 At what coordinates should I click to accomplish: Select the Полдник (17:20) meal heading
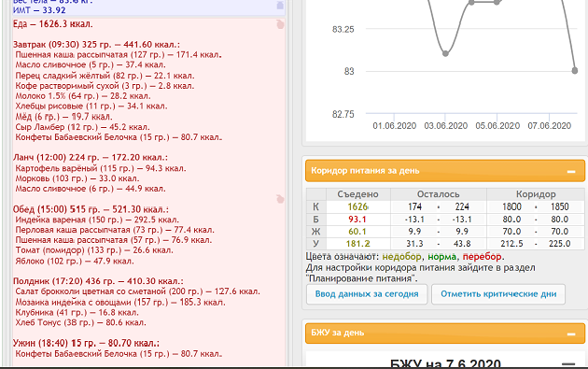pos(98,281)
